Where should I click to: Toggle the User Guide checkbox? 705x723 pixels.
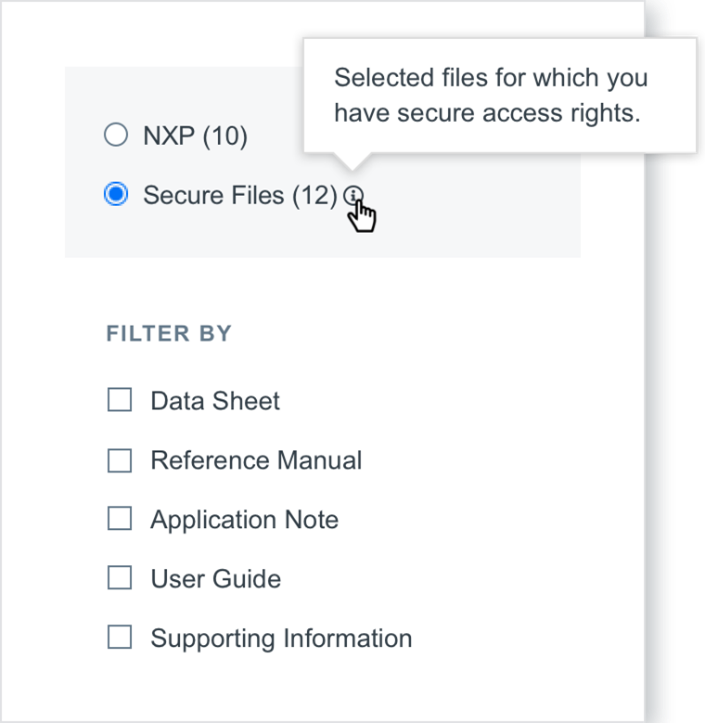click(120, 578)
